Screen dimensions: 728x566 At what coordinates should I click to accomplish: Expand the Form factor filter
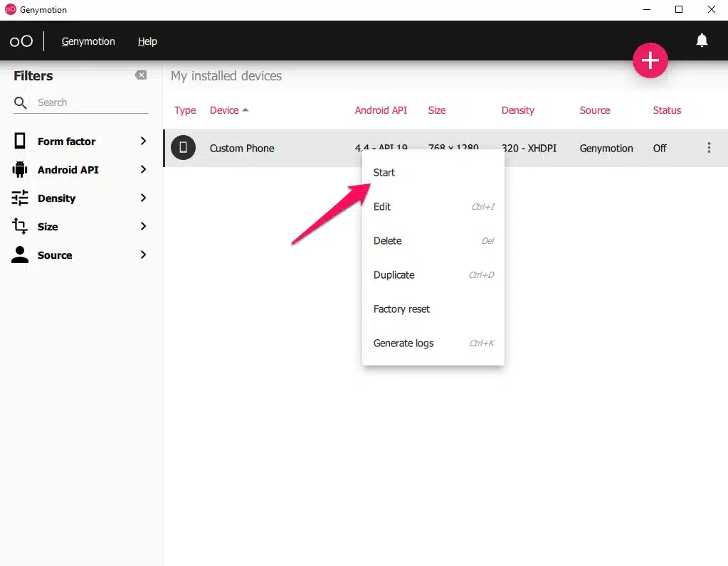[143, 141]
